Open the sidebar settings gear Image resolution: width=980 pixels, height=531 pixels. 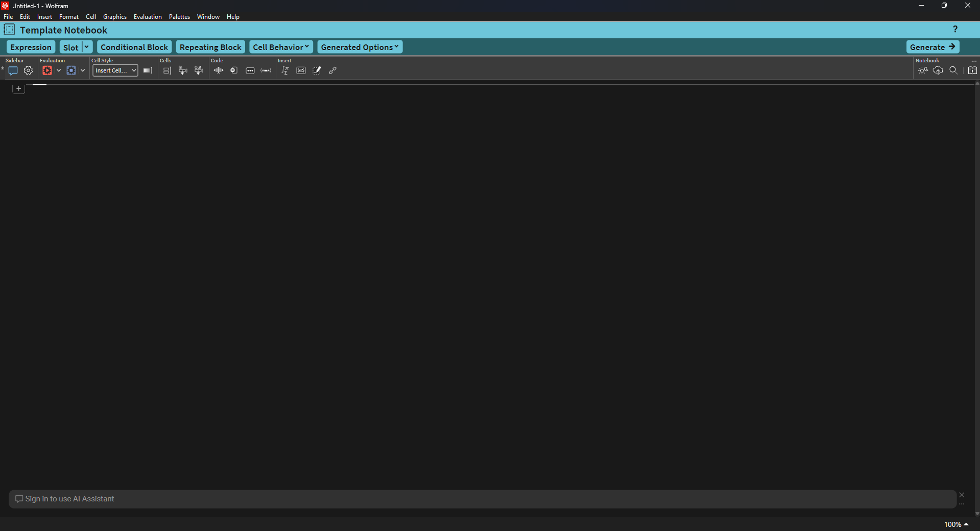tap(29, 70)
